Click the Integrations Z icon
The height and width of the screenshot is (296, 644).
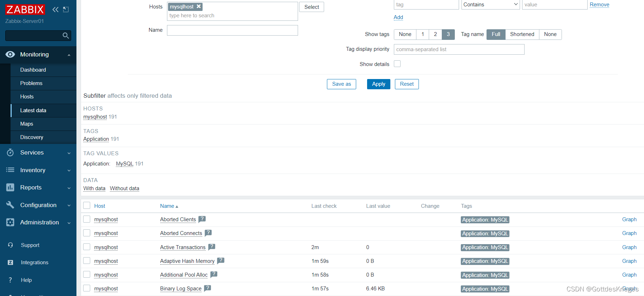tap(11, 262)
